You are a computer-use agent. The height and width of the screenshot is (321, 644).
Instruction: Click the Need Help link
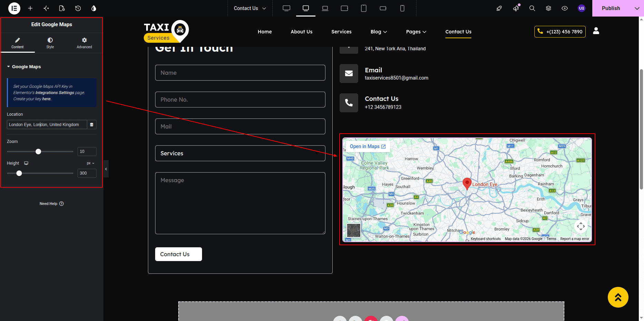(x=52, y=204)
